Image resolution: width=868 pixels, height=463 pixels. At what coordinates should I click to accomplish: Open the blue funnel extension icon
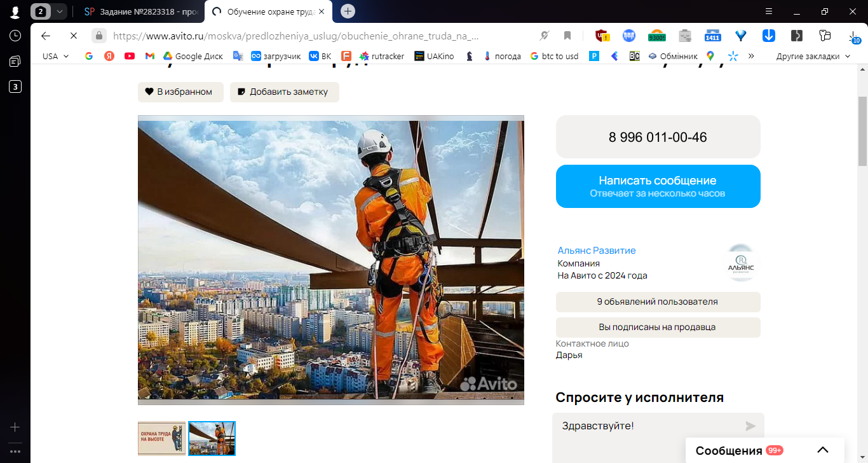(x=741, y=36)
